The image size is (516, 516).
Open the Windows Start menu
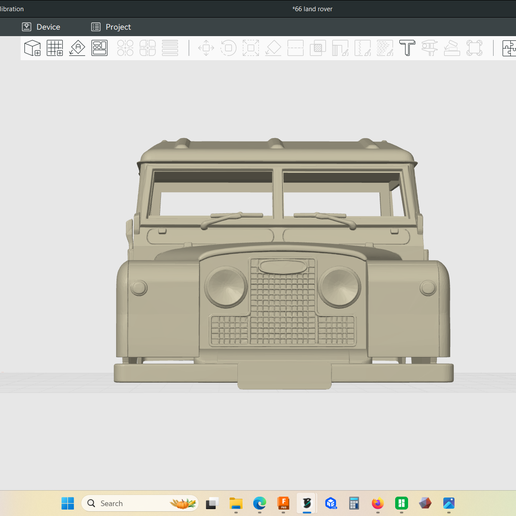(68, 503)
